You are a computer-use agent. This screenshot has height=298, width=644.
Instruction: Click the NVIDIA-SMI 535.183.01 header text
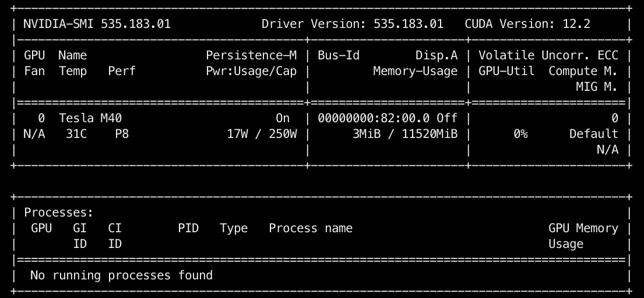click(97, 24)
